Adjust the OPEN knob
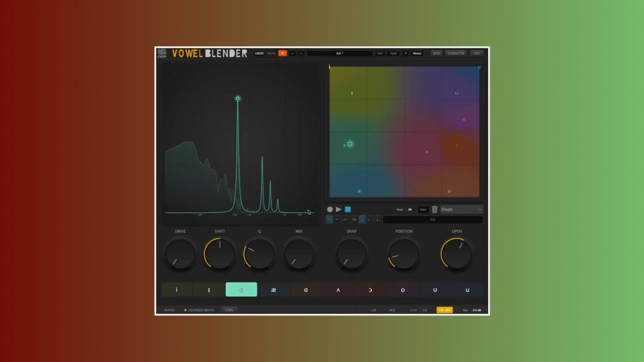The height and width of the screenshot is (362, 644). tap(457, 254)
